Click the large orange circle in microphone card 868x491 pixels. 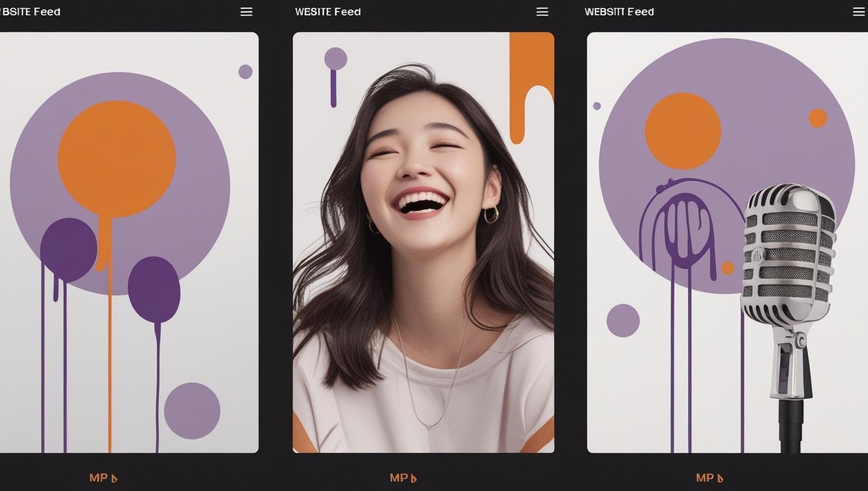click(x=683, y=130)
